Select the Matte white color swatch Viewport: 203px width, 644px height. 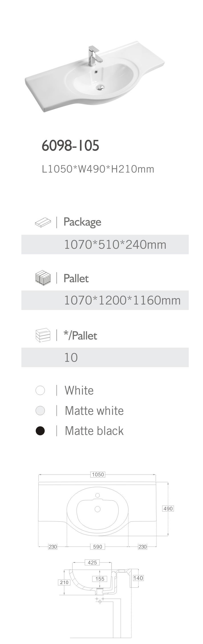coord(40,411)
